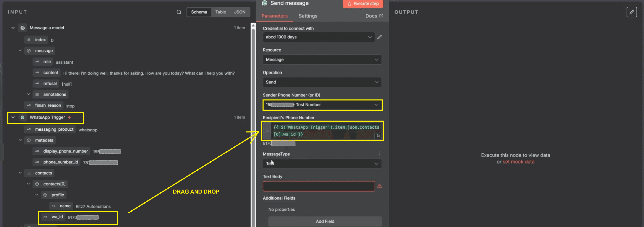644x227 pixels.
Task: Click the fx expression toggle on the recipient field
Action: click(x=267, y=130)
